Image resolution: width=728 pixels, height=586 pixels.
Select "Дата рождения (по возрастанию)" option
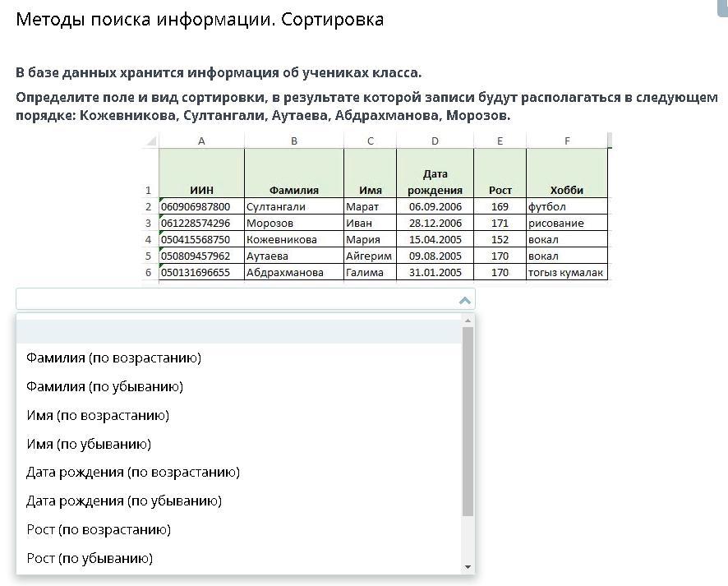coord(239,473)
